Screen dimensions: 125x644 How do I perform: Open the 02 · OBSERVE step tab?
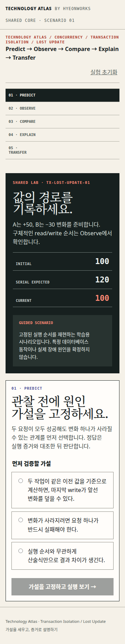click(62, 108)
